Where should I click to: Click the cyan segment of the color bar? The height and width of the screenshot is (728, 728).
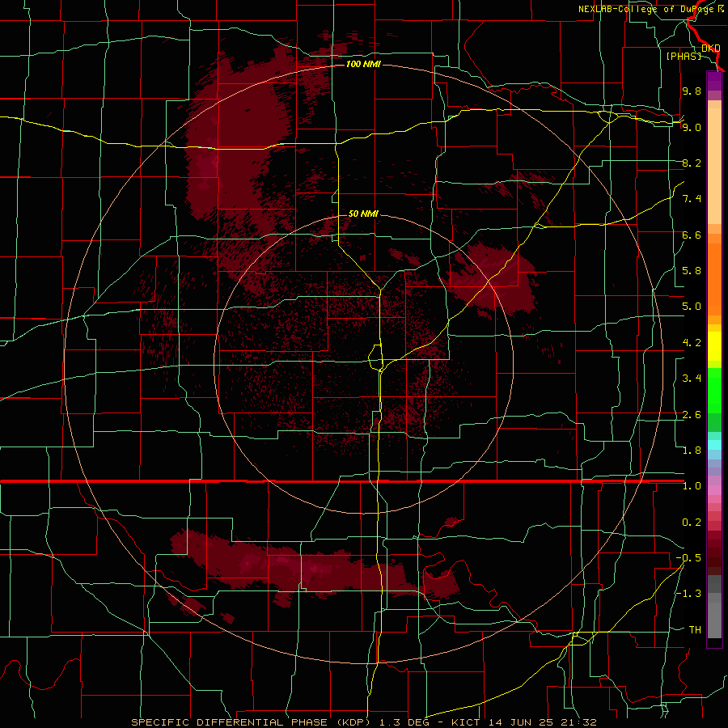pos(714,445)
